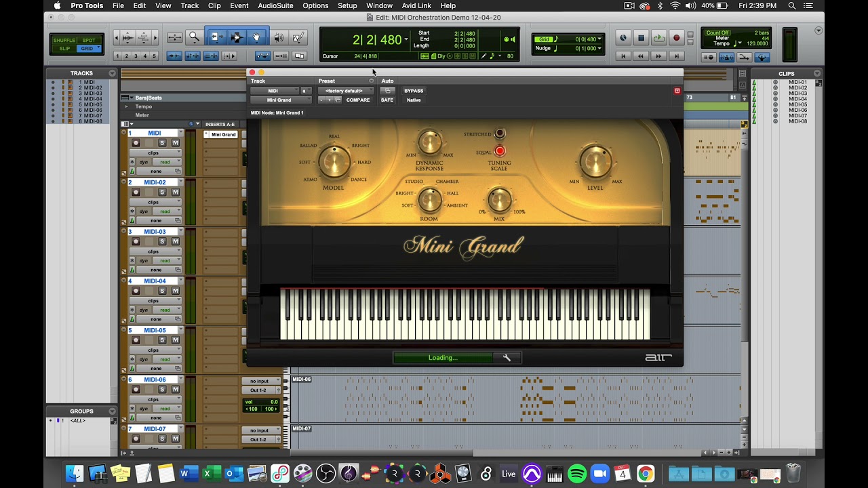This screenshot has height=488, width=868.
Task: Open the Options menu
Action: (315, 5)
